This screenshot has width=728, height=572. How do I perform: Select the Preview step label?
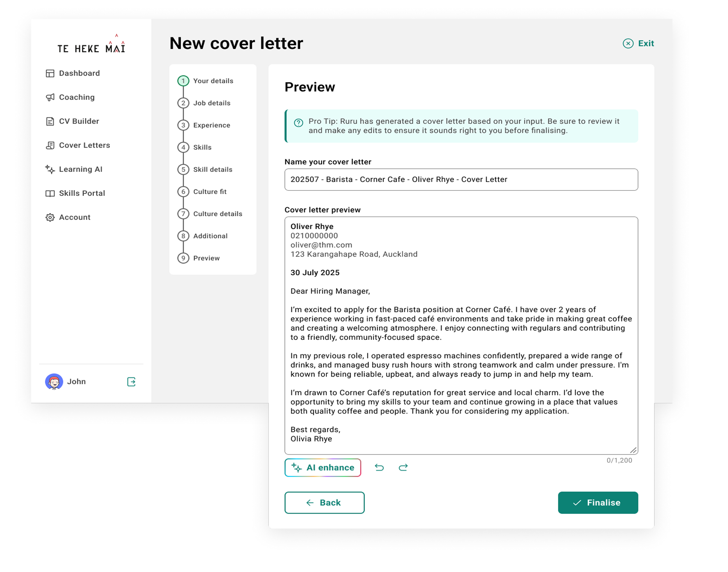point(206,258)
